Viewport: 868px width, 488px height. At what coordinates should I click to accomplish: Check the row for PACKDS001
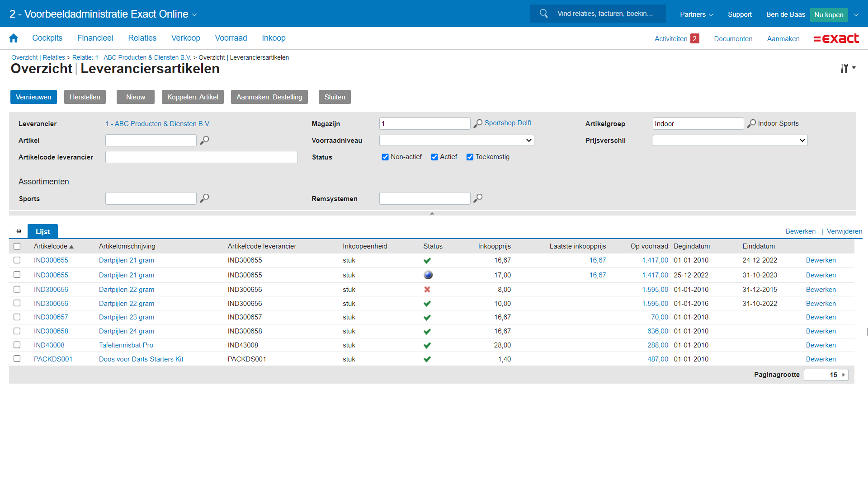(x=17, y=359)
